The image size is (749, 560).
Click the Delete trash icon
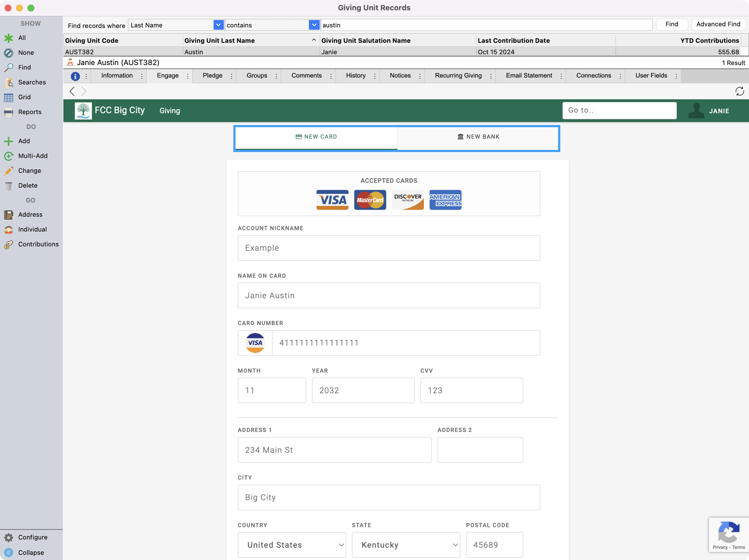tap(9, 186)
